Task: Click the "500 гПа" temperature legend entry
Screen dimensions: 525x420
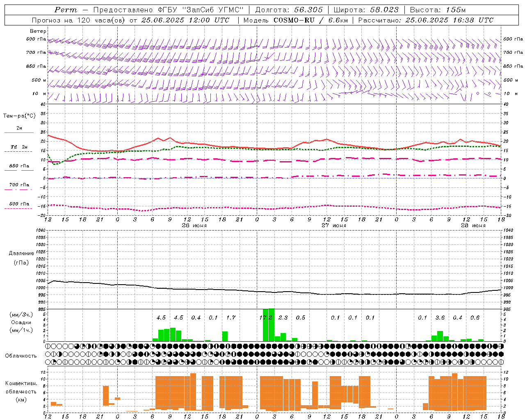Action: (19, 204)
